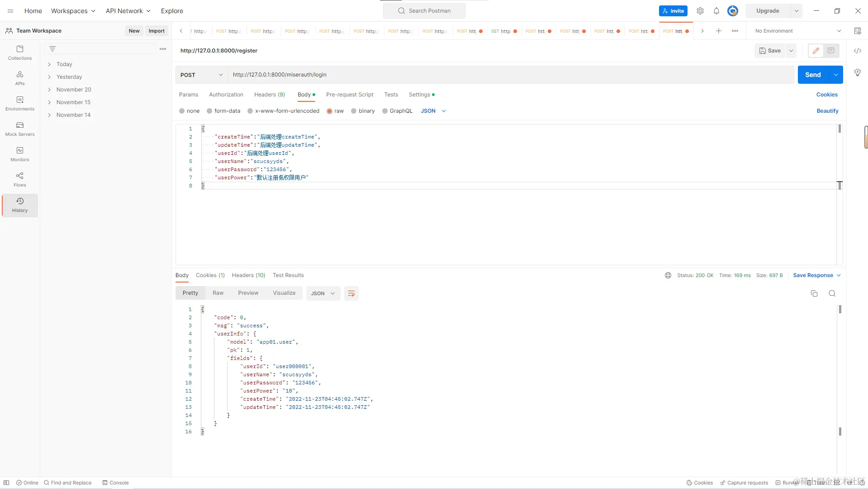
Task: Click the Send button
Action: [813, 75]
